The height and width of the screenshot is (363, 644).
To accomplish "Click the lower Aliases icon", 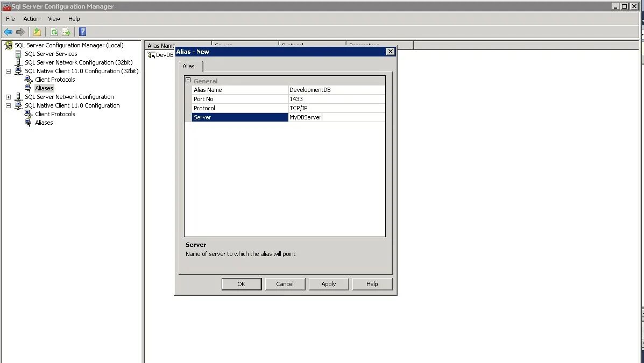I will point(29,123).
